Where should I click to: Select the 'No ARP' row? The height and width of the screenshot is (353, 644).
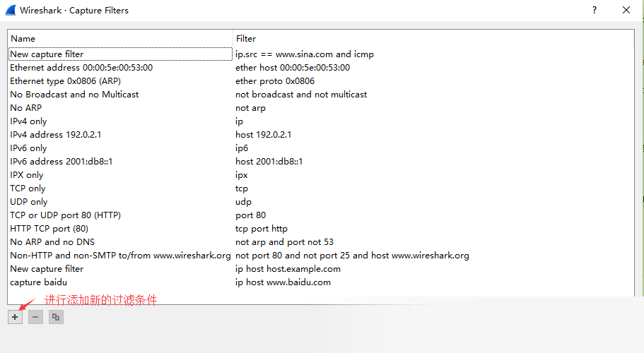(26, 108)
